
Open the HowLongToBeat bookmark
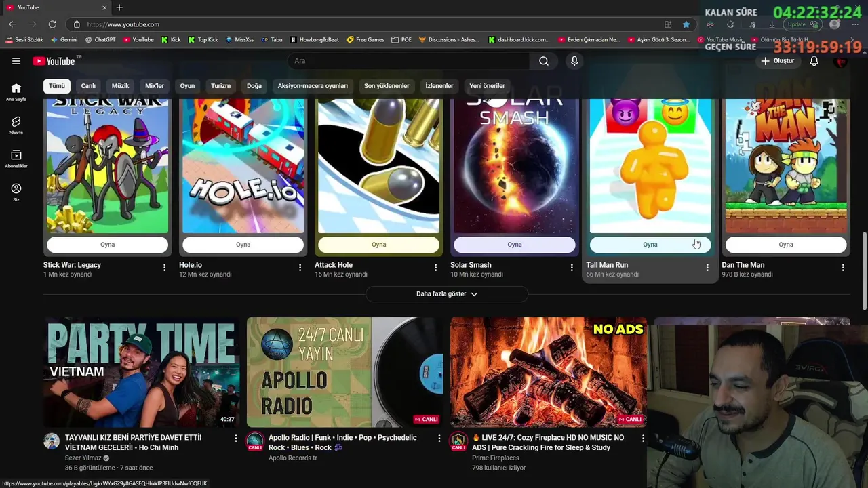(314, 40)
